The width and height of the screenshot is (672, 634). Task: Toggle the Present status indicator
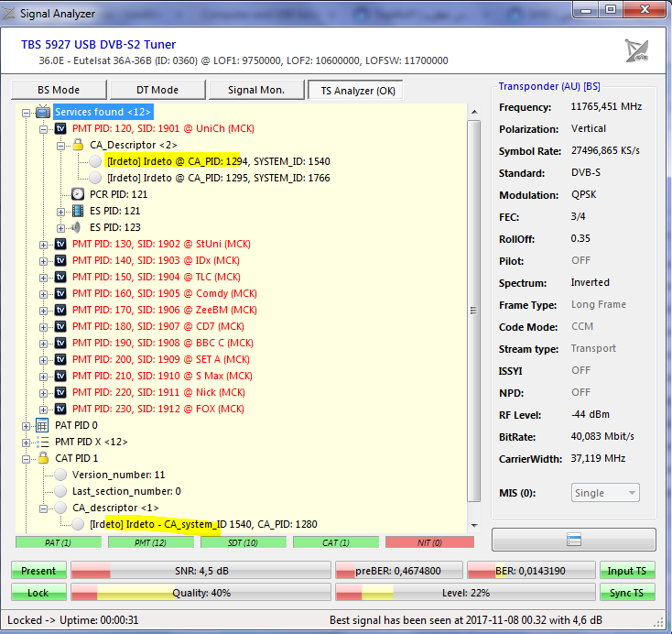click(38, 571)
